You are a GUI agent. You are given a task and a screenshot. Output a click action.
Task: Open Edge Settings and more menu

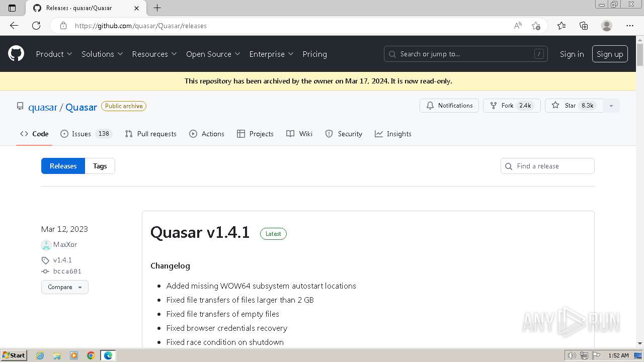pyautogui.click(x=630, y=26)
